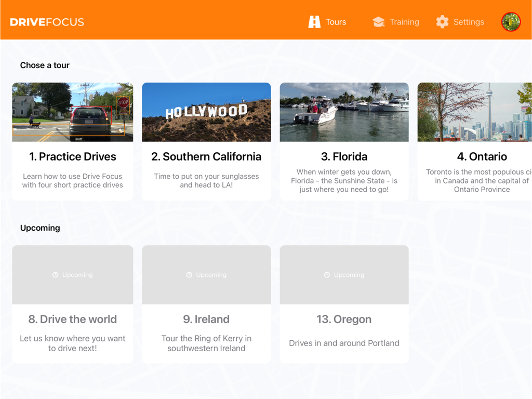Click the Settings gear icon

(x=442, y=22)
